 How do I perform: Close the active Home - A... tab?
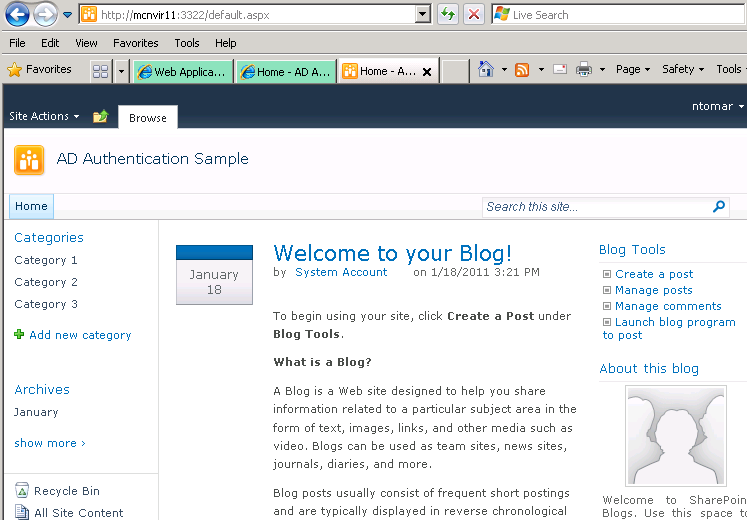click(427, 72)
